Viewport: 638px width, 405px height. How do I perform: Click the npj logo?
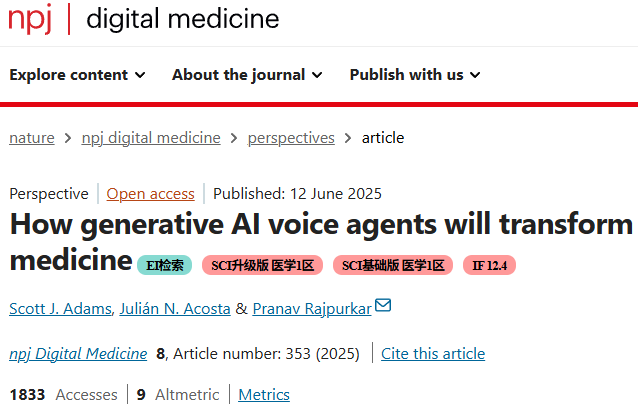pyautogui.click(x=30, y=19)
